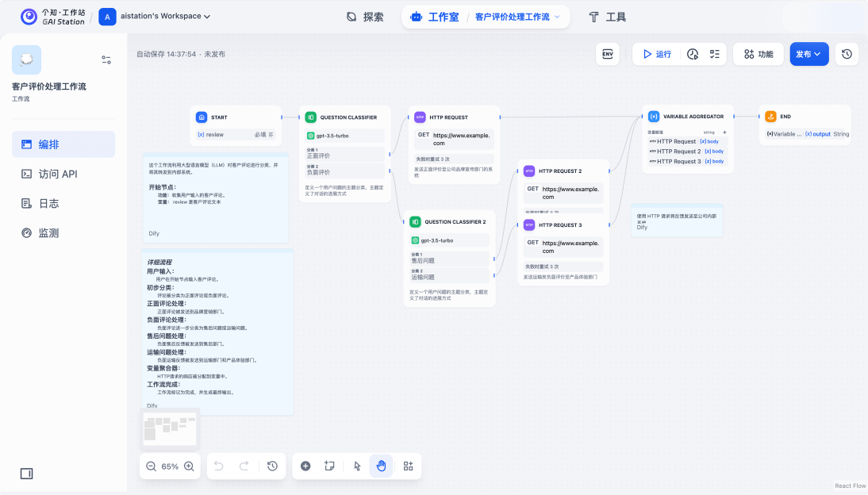Switch to the 探索 tab

coord(365,17)
